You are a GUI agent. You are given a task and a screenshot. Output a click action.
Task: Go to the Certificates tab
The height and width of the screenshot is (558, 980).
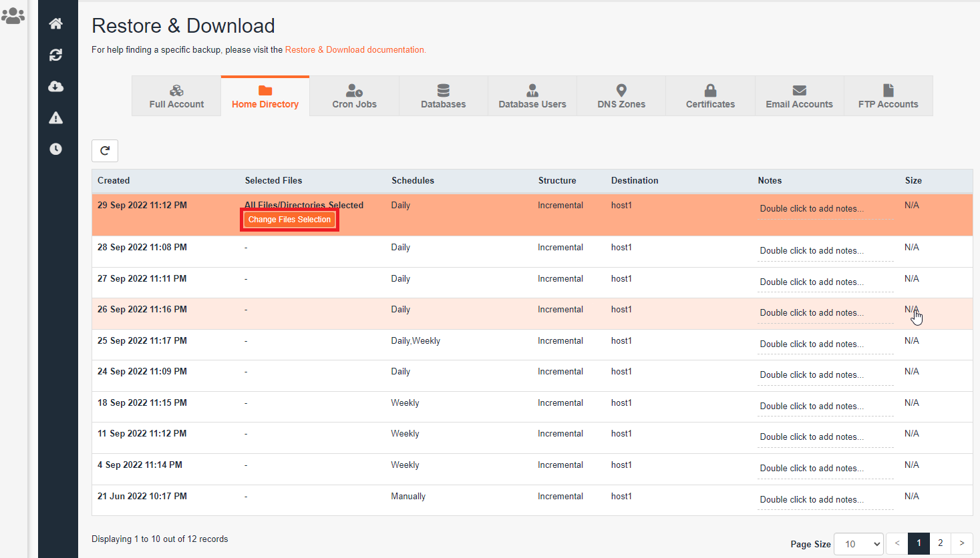click(710, 96)
